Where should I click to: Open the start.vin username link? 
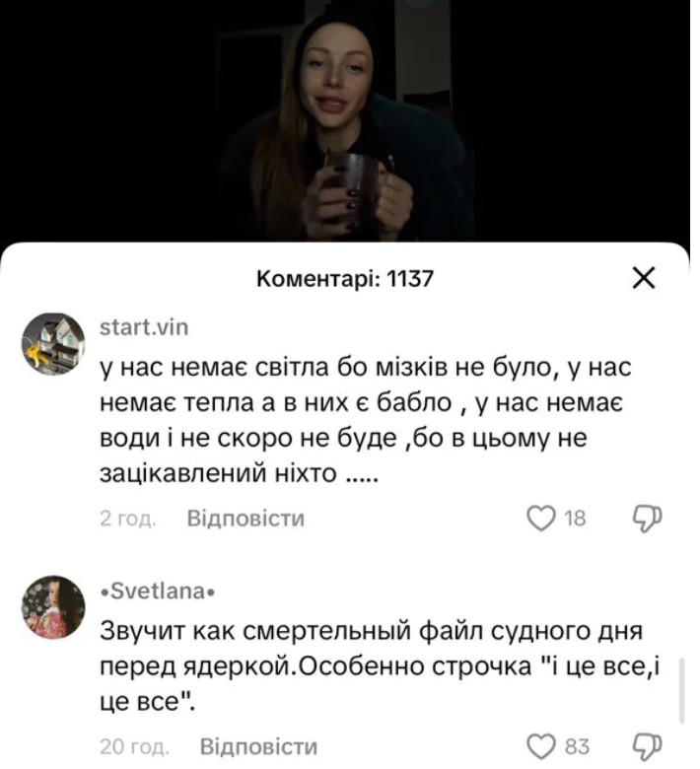point(144,327)
